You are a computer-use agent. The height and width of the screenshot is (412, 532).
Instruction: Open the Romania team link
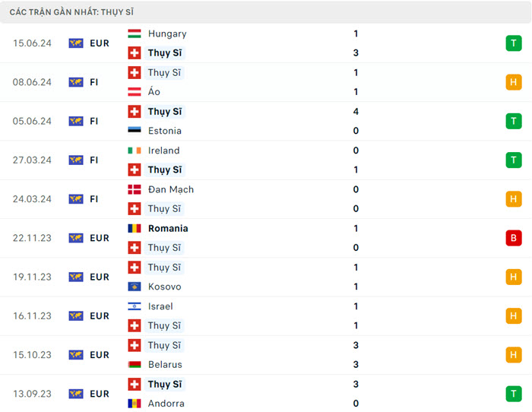[168, 228]
